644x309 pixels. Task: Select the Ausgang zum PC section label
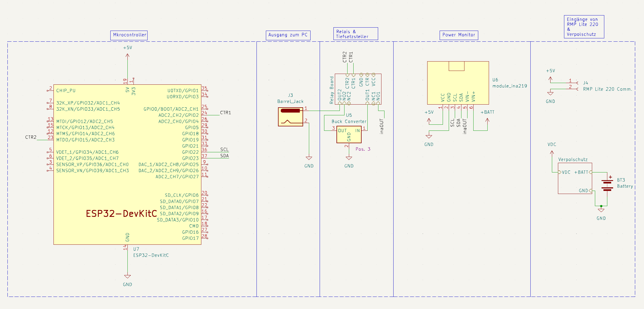[288, 35]
